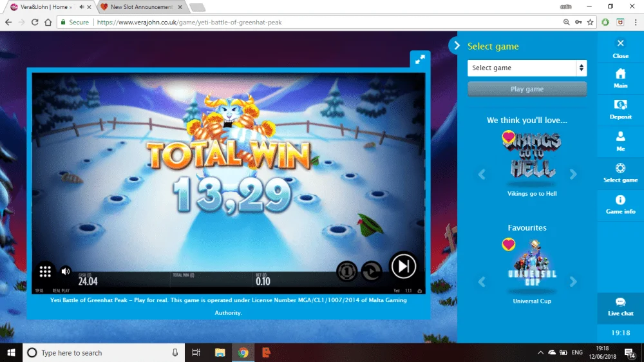Toggle favourite heart on Vikings go to Hell
This screenshot has height=362, width=644.
pyautogui.click(x=509, y=137)
